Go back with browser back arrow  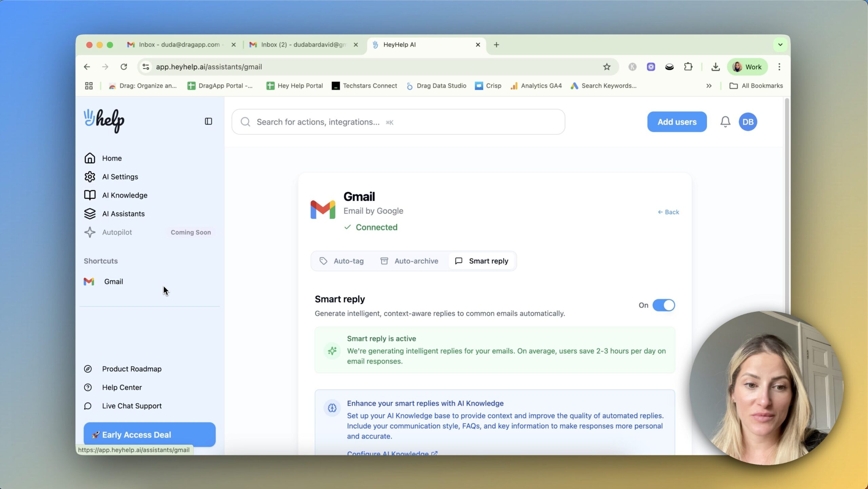tap(87, 67)
